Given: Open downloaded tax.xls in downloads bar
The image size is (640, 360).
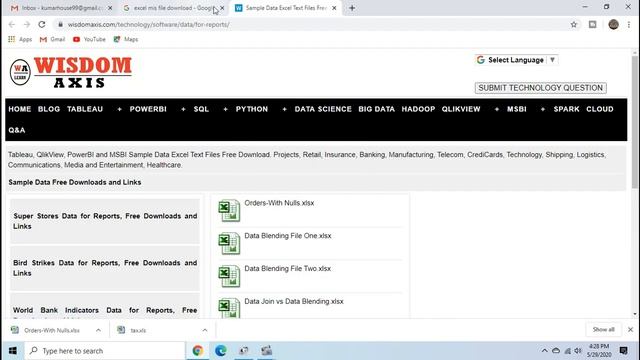Looking at the screenshot, I should pyautogui.click(x=138, y=330).
